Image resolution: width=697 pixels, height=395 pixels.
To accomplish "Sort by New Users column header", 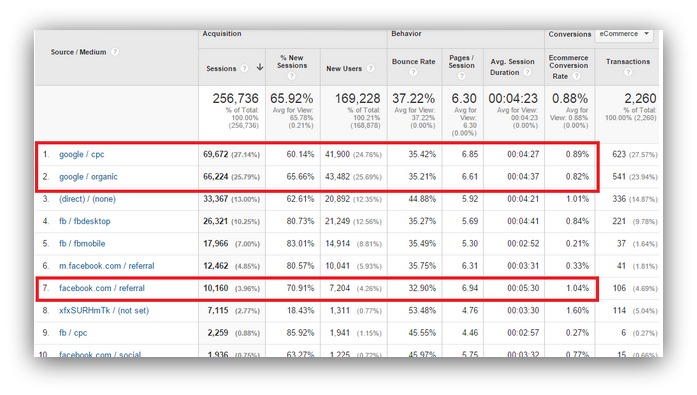I will tap(344, 68).
